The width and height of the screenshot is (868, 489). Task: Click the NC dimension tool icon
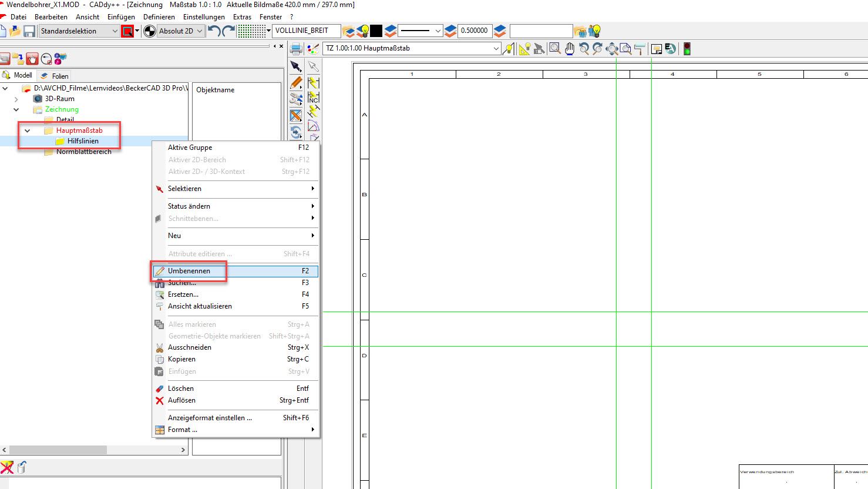(x=314, y=98)
